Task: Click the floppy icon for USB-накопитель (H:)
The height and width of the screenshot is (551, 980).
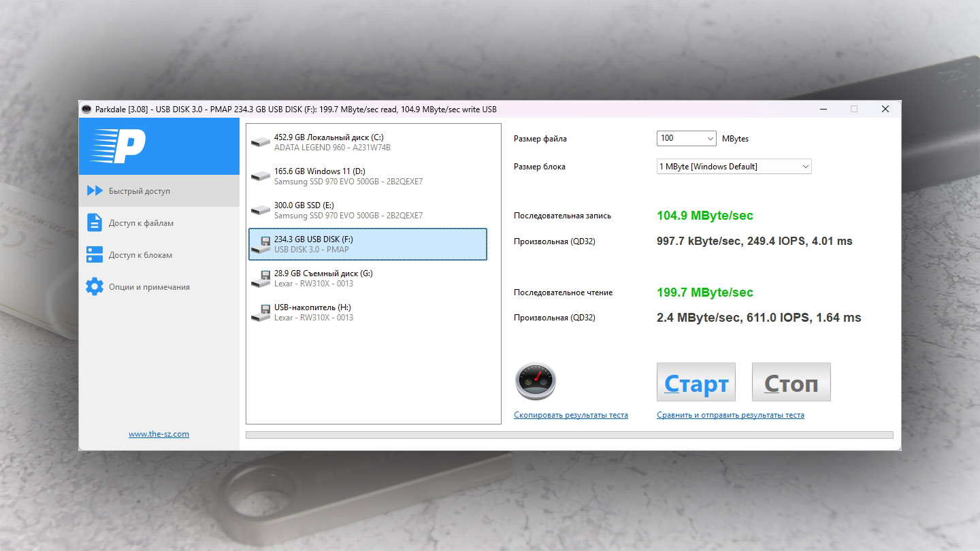Action: 260,312
